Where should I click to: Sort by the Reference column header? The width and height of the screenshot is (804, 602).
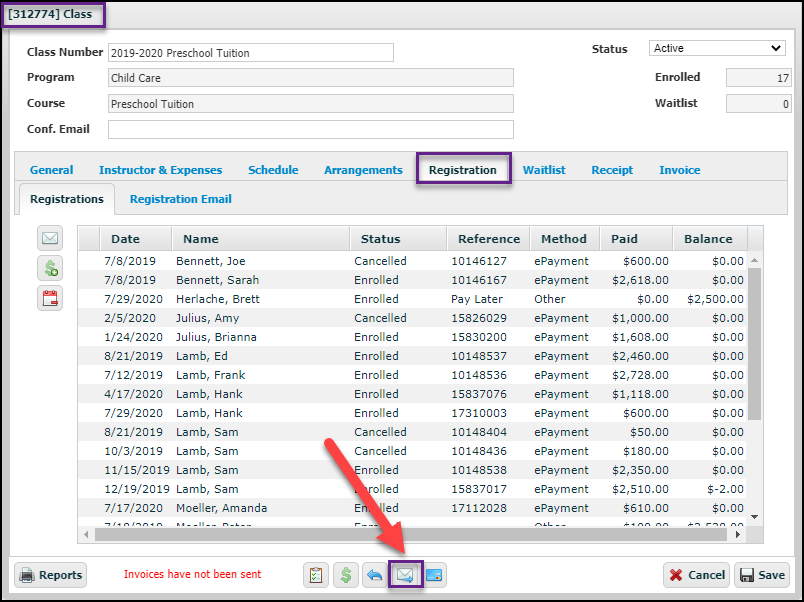[x=488, y=238]
